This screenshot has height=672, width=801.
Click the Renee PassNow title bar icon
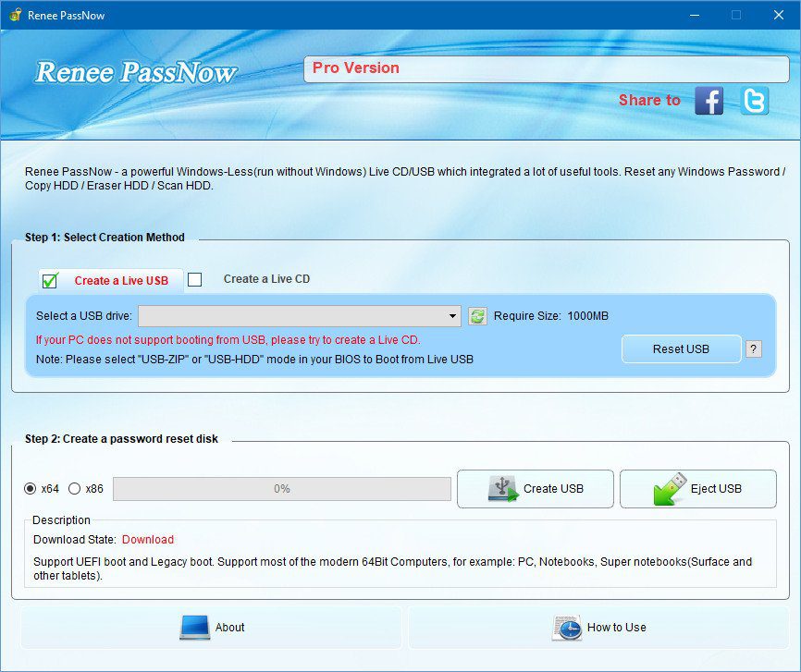click(15, 15)
